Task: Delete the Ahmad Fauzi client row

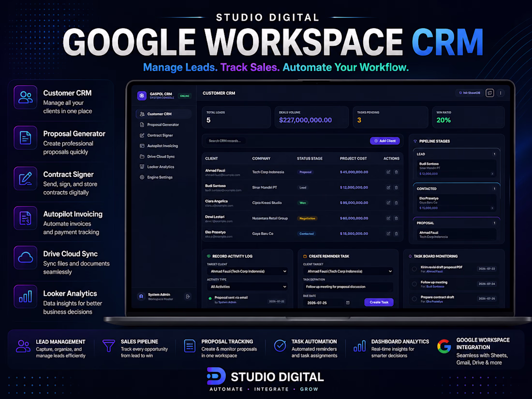Action: click(x=396, y=172)
